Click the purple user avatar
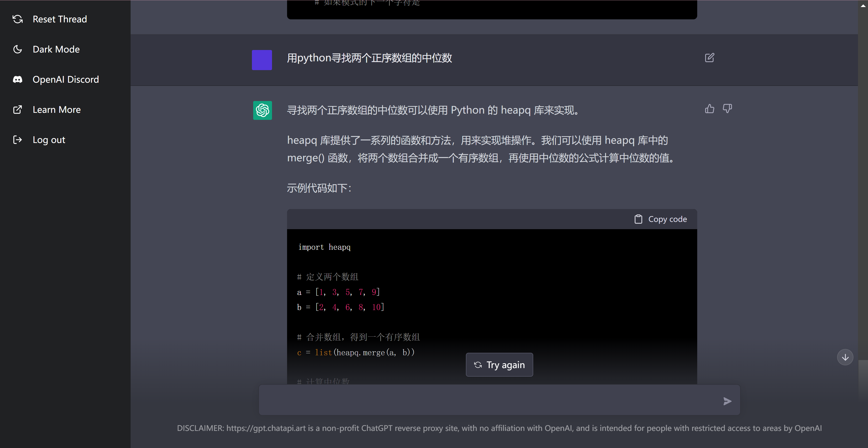 point(262,60)
